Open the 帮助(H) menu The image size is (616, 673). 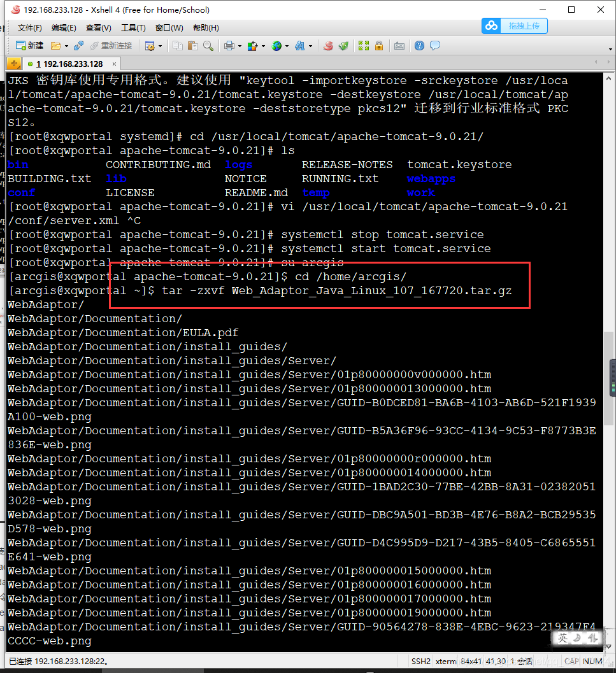tap(206, 28)
